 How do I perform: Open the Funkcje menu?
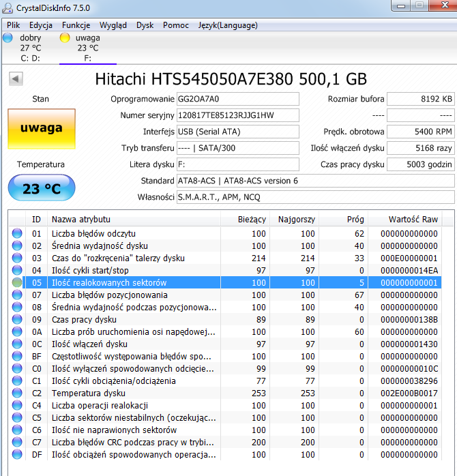76,25
